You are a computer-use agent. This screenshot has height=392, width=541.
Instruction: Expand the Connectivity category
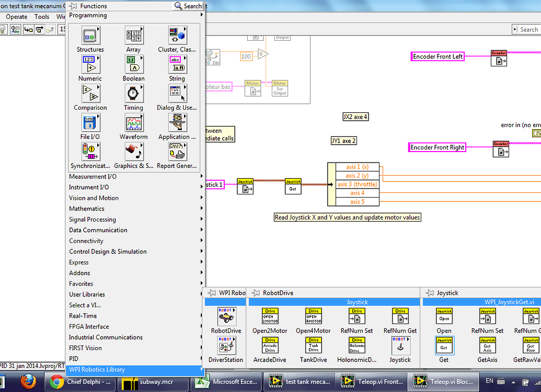pyautogui.click(x=135, y=240)
